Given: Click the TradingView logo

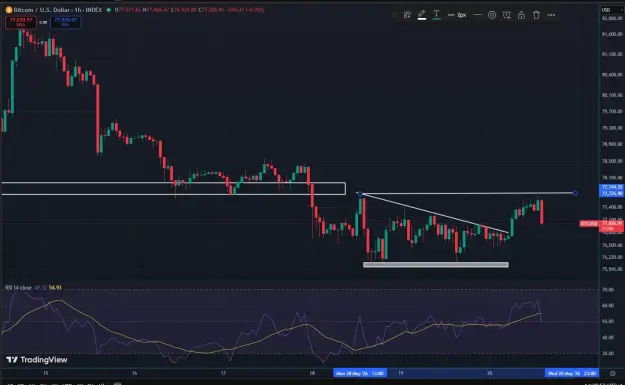Looking at the screenshot, I should pos(37,360).
